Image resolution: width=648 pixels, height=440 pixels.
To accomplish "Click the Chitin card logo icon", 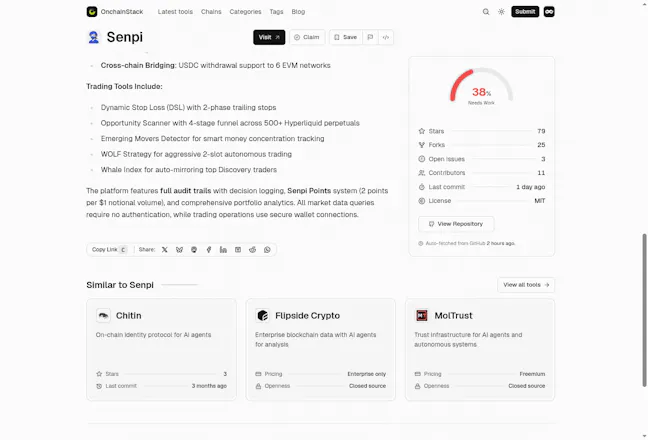I will click(103, 316).
